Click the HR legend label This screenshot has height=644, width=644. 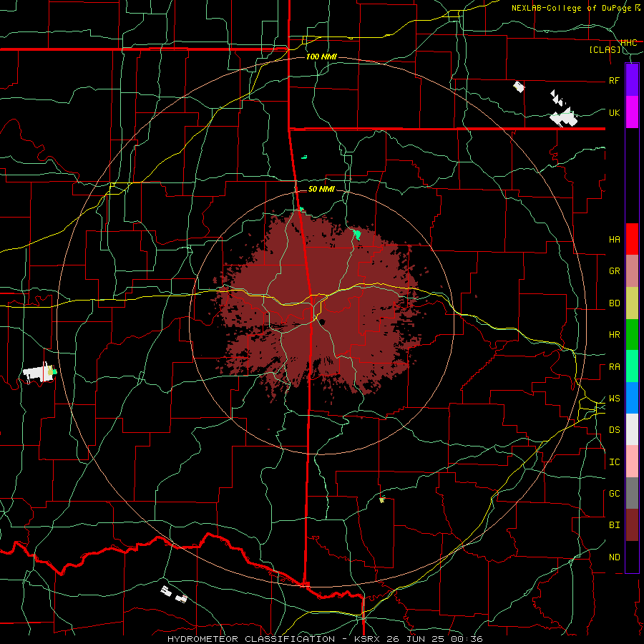[615, 335]
